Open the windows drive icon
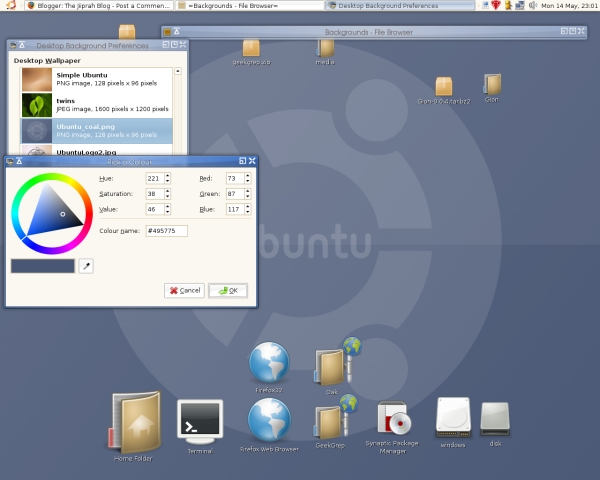The image size is (600, 480). point(453,417)
